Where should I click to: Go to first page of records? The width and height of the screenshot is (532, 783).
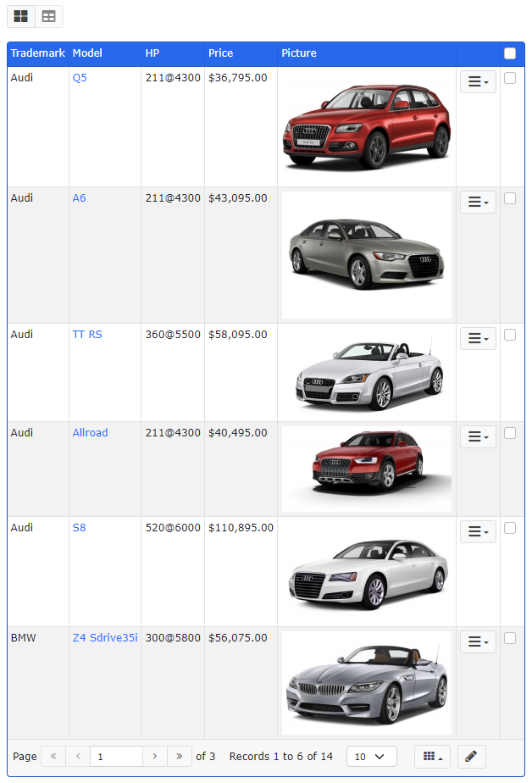(53, 757)
